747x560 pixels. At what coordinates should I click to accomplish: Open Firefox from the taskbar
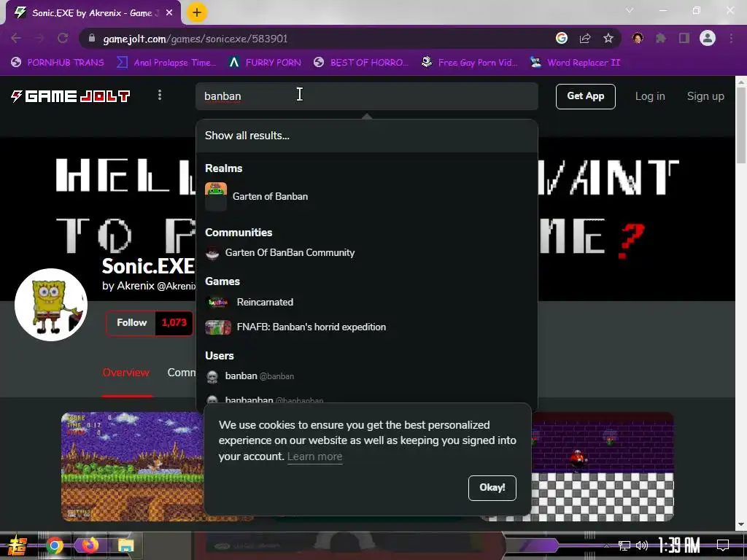pos(90,545)
